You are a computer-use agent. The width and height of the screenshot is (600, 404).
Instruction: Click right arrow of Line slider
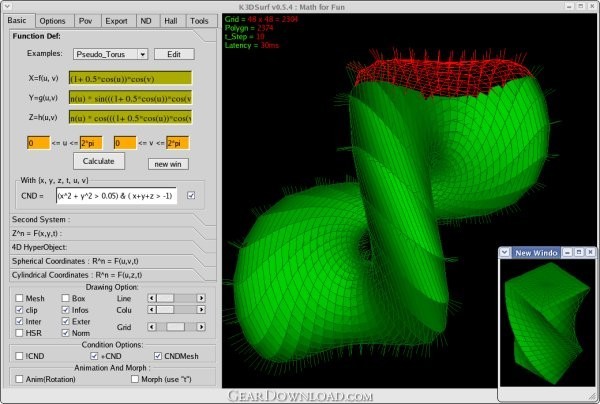point(201,298)
